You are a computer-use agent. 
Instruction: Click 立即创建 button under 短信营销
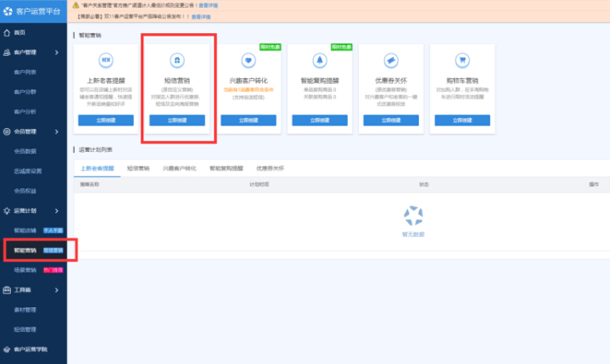click(177, 120)
